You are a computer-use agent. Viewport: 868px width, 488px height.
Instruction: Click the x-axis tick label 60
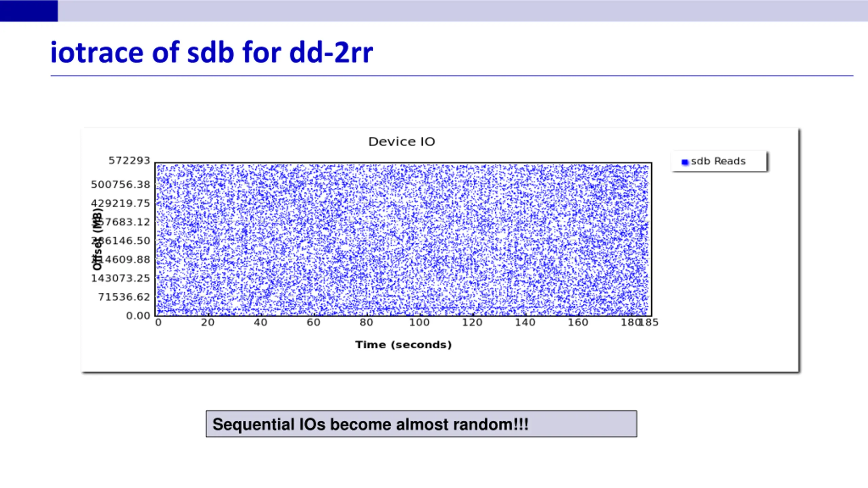point(313,322)
